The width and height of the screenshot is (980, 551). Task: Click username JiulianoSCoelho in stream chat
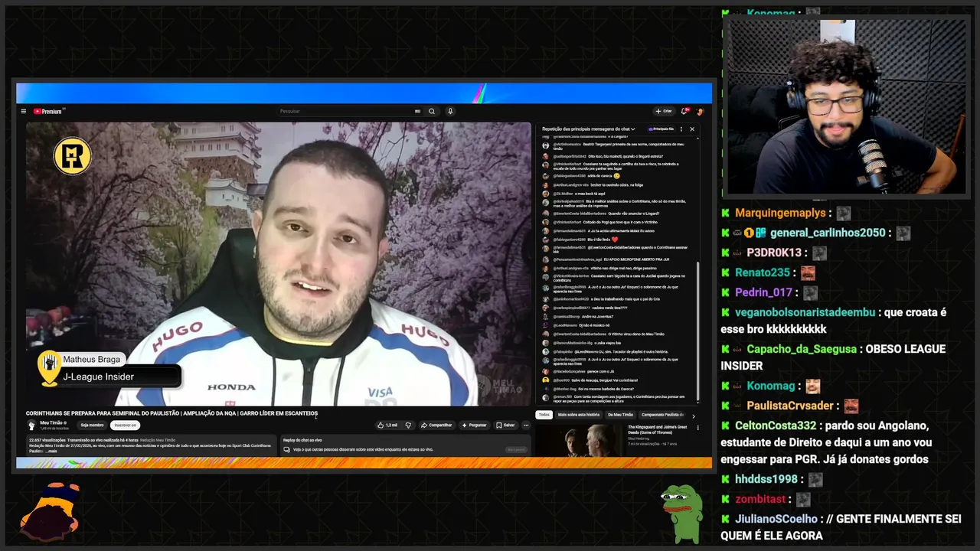click(x=776, y=519)
